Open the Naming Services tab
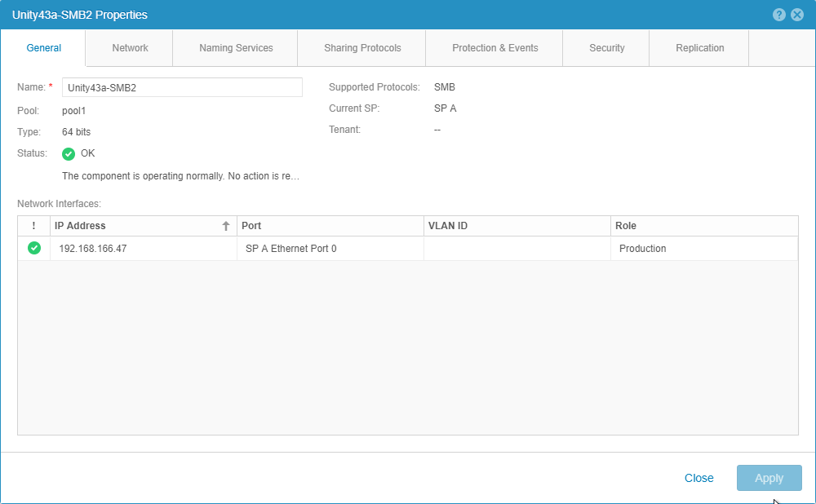The image size is (816, 504). coord(236,48)
